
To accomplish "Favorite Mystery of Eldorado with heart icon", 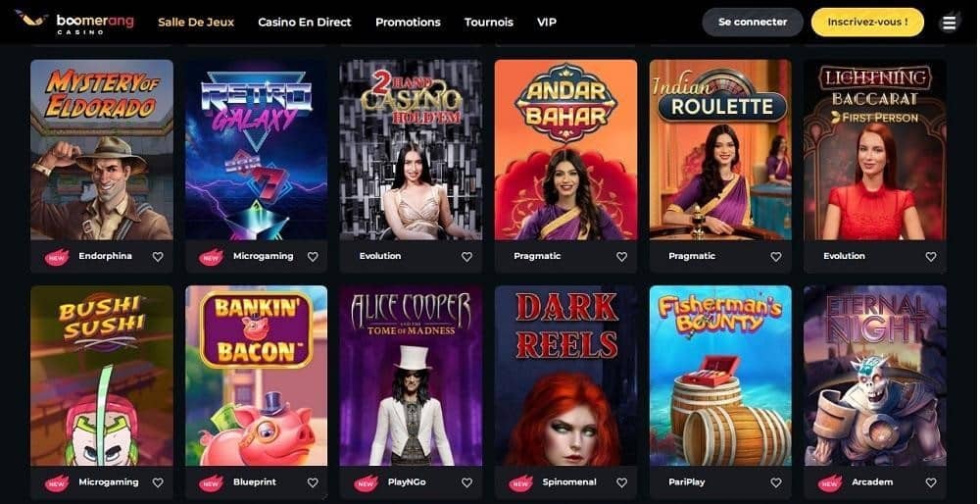I will click(x=158, y=256).
